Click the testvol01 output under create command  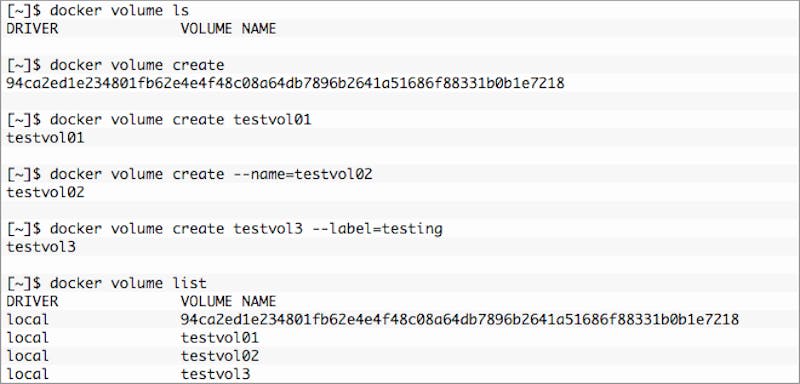[45, 138]
